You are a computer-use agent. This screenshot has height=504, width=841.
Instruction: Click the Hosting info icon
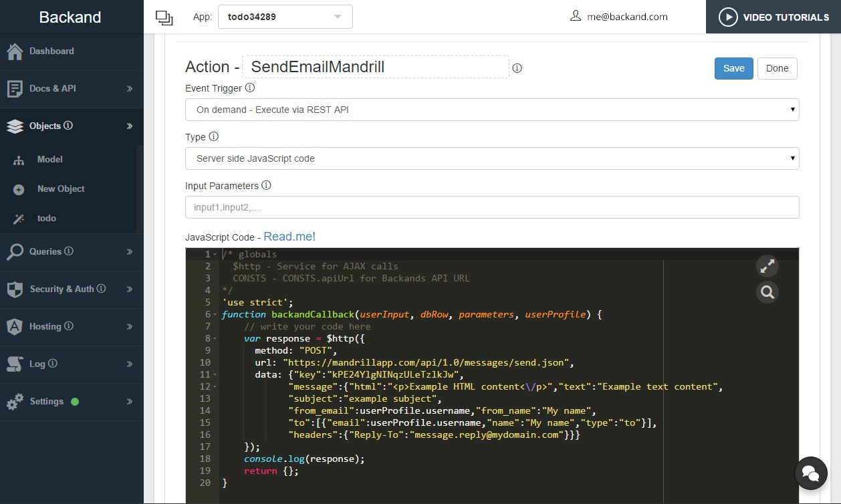tap(69, 326)
